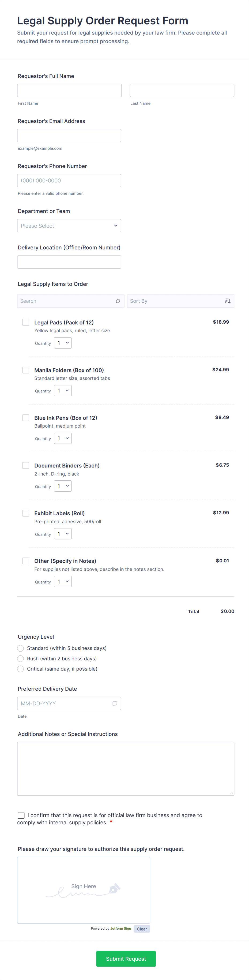Select the Manila Folders checkbox
This screenshot has width=249, height=980.
coord(26,370)
